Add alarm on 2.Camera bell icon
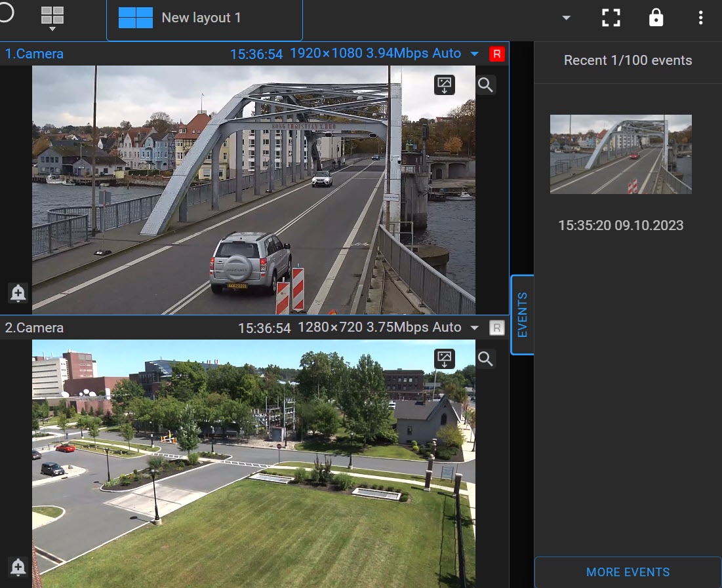The image size is (722, 588). coord(18,567)
